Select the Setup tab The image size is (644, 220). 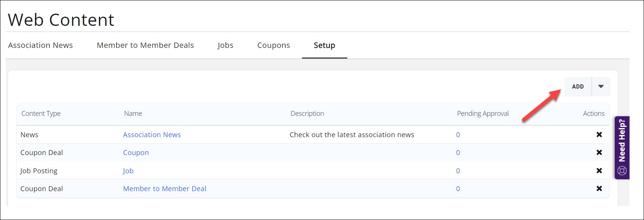point(324,45)
